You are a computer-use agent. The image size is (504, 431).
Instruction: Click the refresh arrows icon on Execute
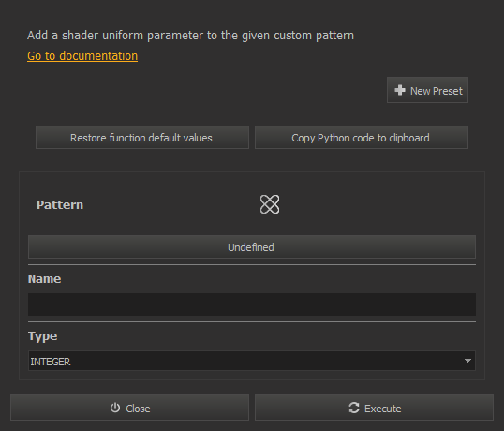point(354,408)
